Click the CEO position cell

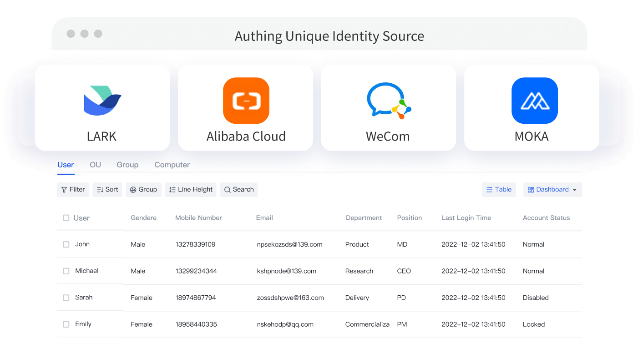(x=404, y=271)
